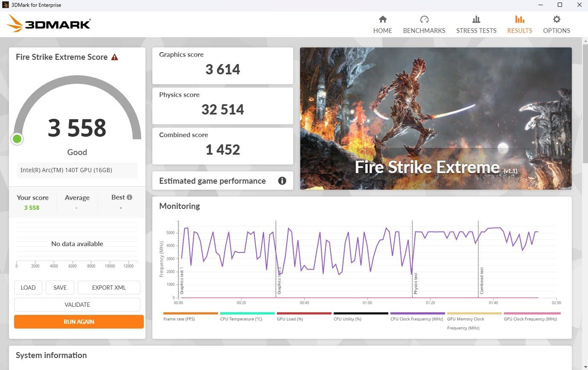This screenshot has width=588, height=370.
Task: Click the 3DMark logo
Action: (x=49, y=23)
